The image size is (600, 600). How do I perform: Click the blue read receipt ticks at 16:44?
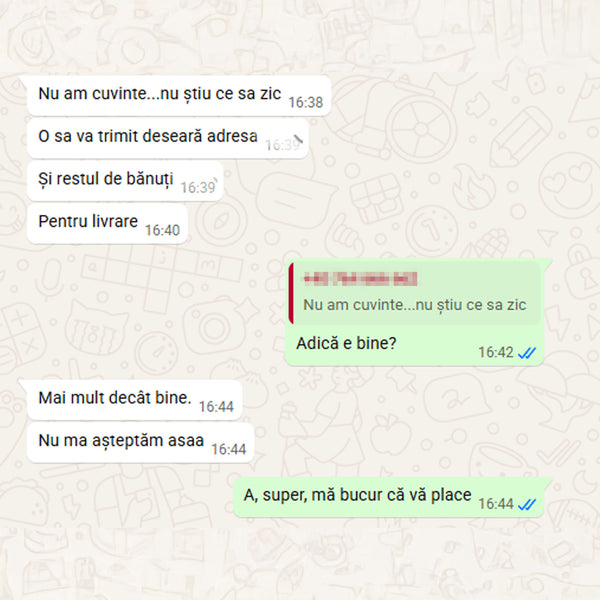(527, 504)
